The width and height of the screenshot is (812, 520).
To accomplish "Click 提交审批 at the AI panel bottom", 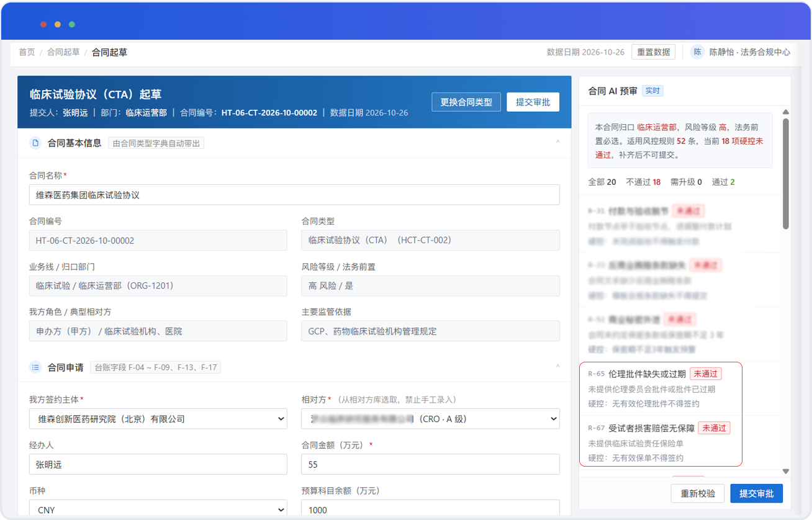I will click(757, 494).
